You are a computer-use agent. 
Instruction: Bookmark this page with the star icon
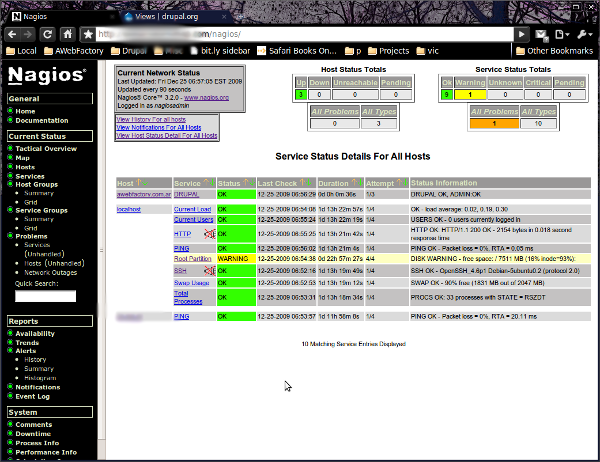click(x=88, y=34)
